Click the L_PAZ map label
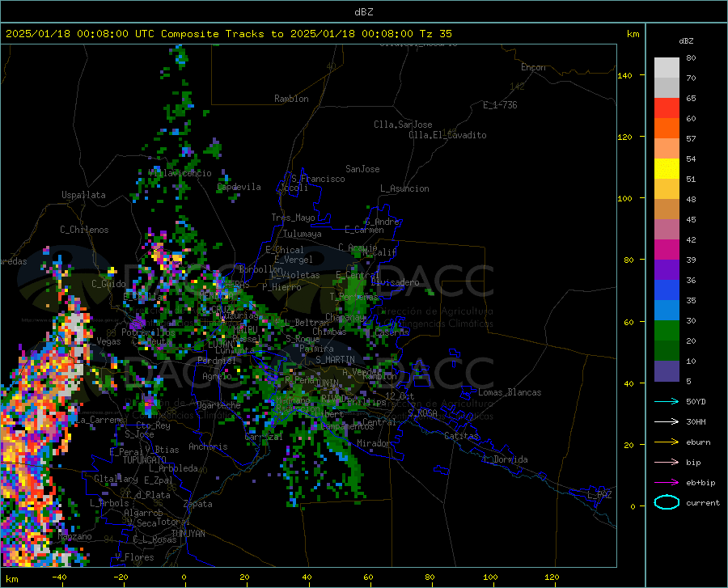 tap(599, 495)
